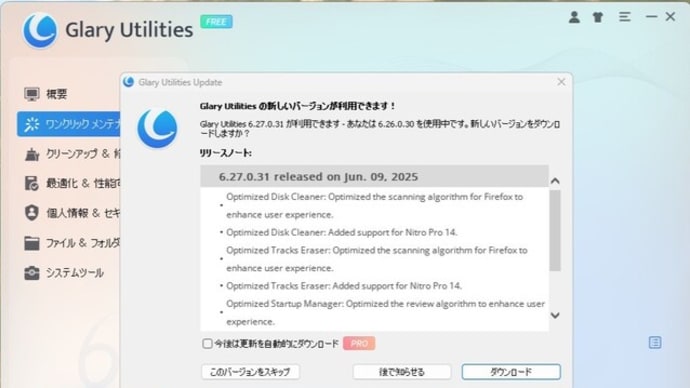Click 後で知らせる button
The image size is (690, 388).
coord(402,372)
